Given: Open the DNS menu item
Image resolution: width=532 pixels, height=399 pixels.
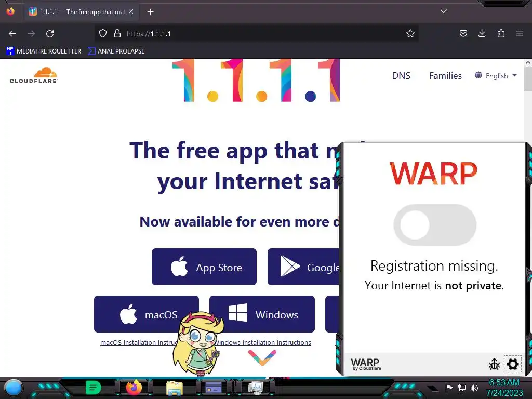Looking at the screenshot, I should pos(401,76).
